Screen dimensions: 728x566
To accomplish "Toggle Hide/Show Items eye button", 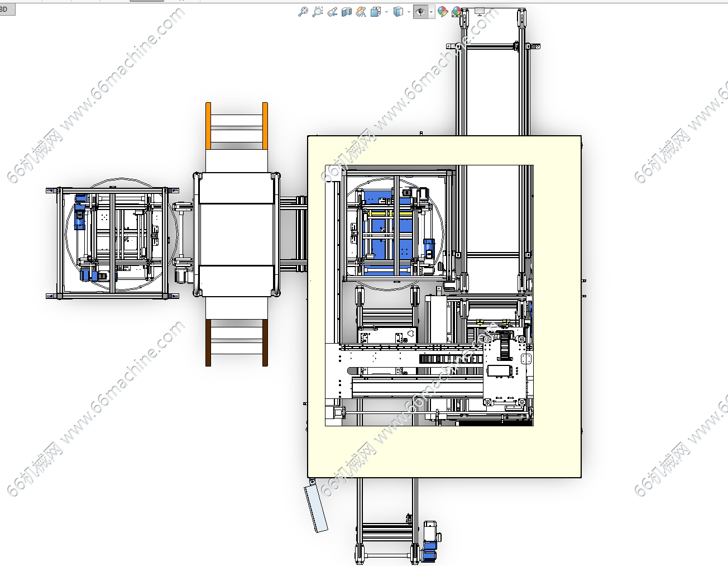I will click(420, 12).
